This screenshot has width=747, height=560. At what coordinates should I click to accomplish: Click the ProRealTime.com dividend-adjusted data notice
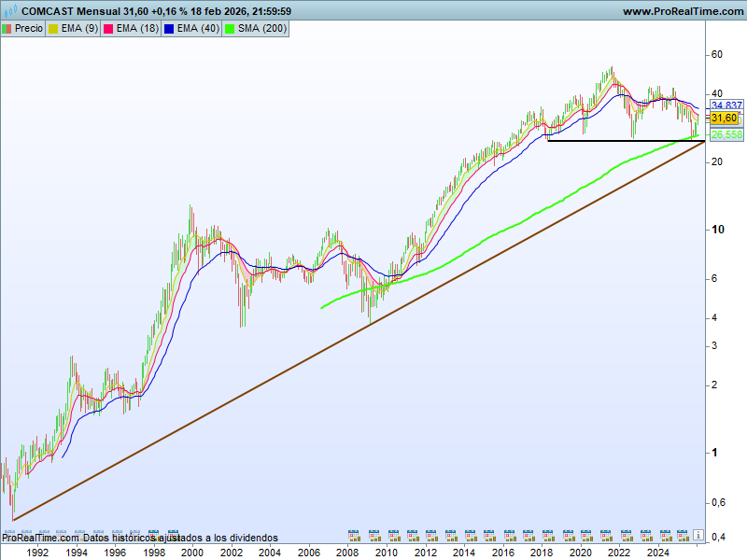140,538
